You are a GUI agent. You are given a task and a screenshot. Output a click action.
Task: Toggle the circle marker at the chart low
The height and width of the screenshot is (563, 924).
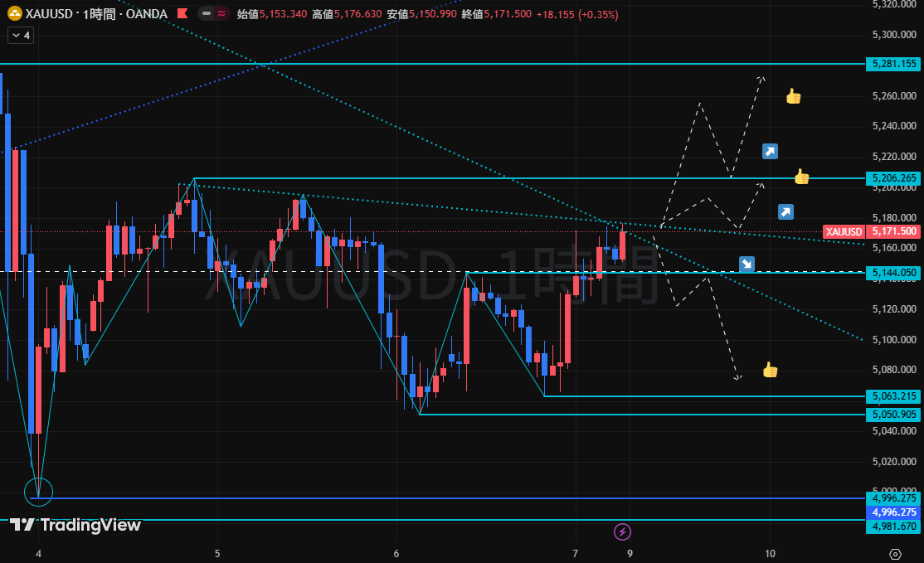(x=38, y=492)
